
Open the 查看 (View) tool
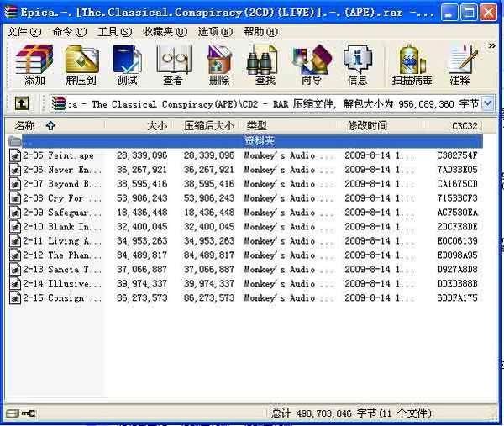click(173, 66)
